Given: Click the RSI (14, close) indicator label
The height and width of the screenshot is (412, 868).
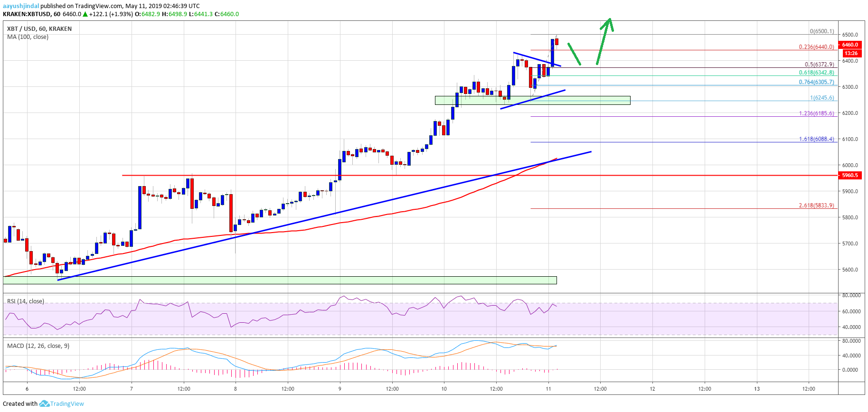Looking at the screenshot, I should 26,301.
